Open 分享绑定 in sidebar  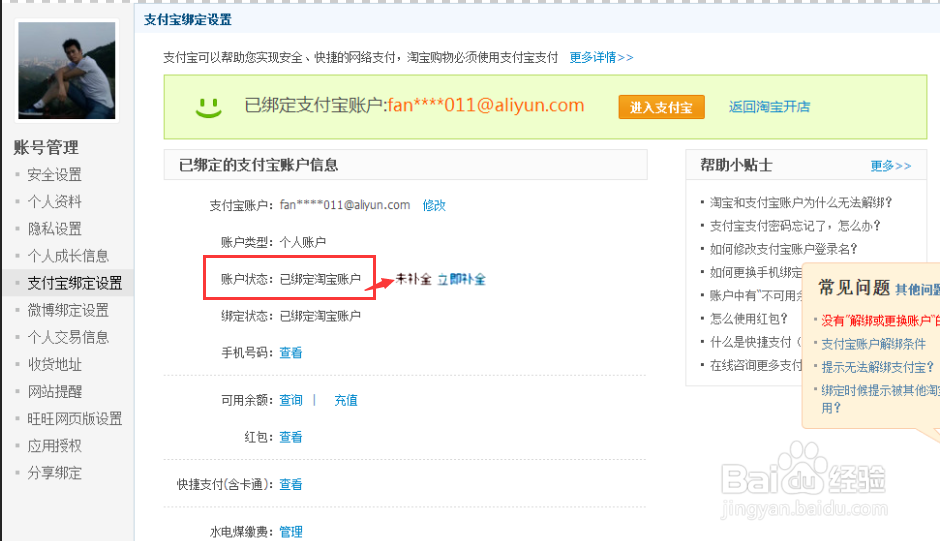tap(55, 473)
